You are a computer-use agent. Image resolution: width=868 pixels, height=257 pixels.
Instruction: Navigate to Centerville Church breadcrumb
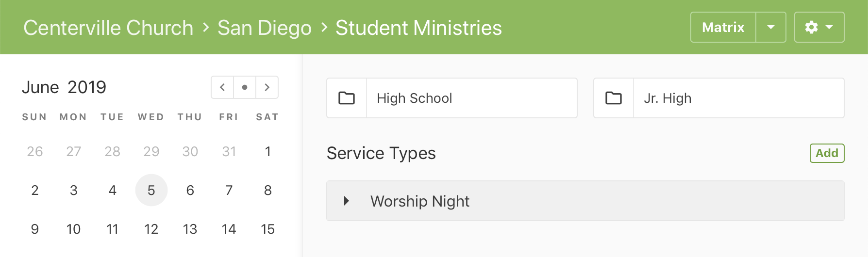tap(108, 28)
